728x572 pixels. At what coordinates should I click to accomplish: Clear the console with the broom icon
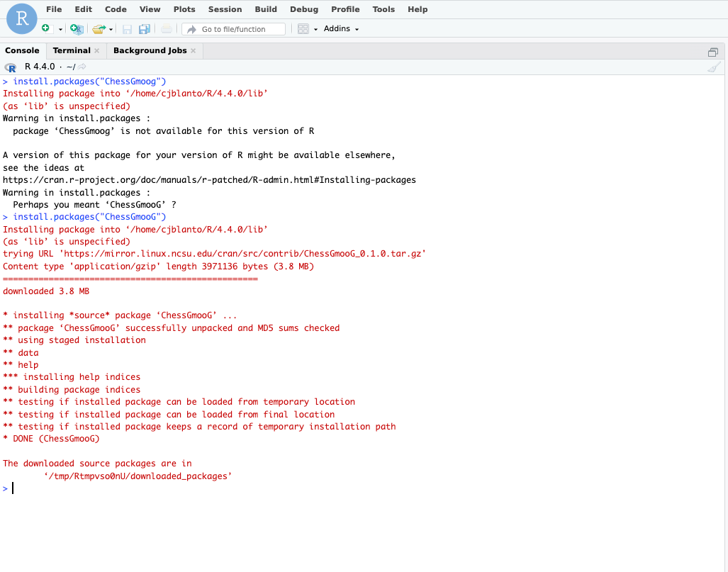(714, 67)
